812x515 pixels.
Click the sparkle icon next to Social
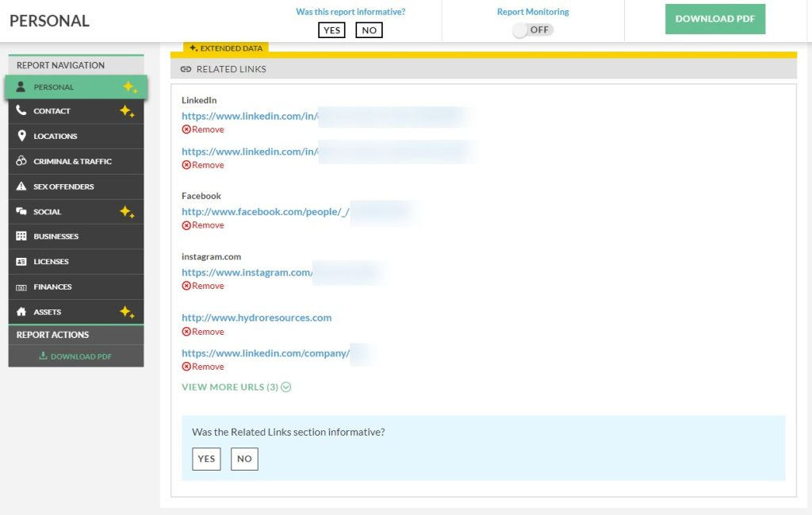coord(127,211)
